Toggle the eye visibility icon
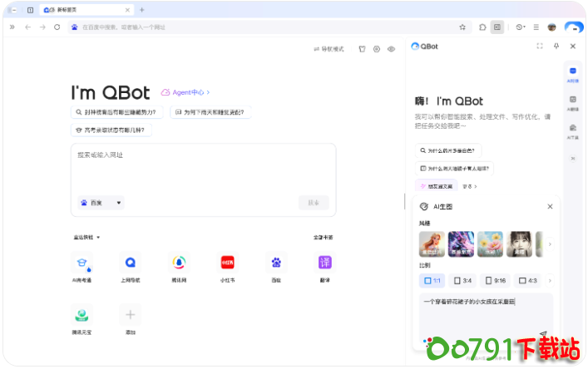Viewport: 588px width, 369px height. tap(391, 49)
